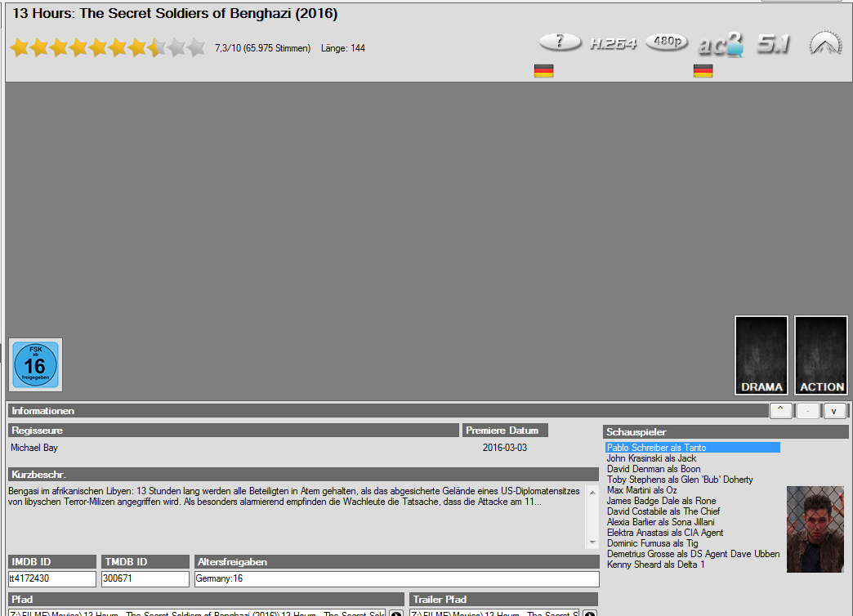This screenshot has width=853, height=616.
Task: Click the rating text '7,3/10 (65.975 Stimmen)'
Action: 262,48
